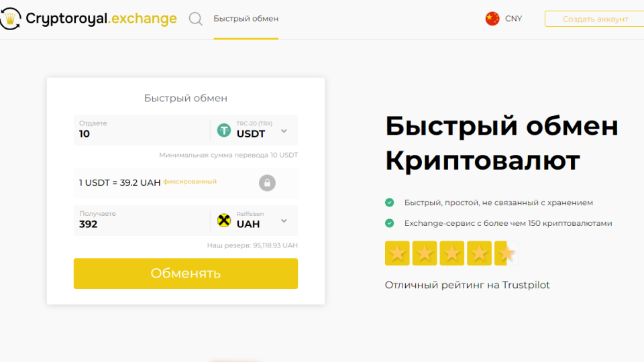Click the Cryptoroyal crown logo icon
Image resolution: width=644 pixels, height=362 pixels.
[x=10, y=19]
